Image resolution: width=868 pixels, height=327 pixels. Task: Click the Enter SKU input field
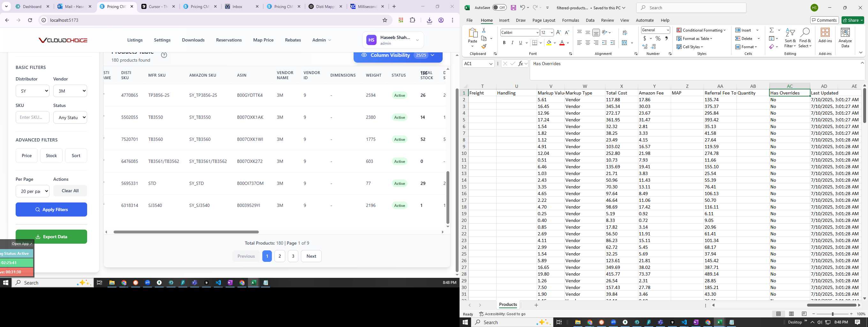click(32, 117)
